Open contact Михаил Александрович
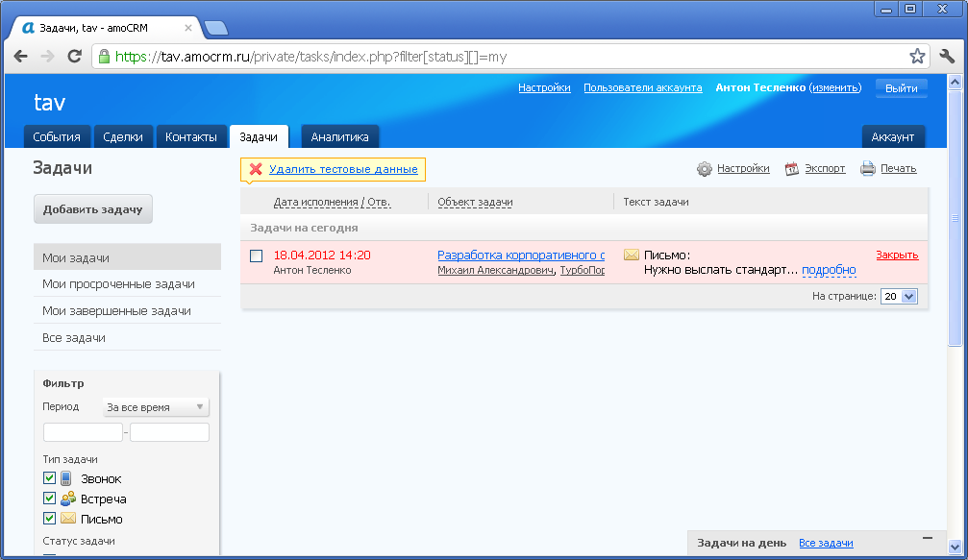 point(496,270)
